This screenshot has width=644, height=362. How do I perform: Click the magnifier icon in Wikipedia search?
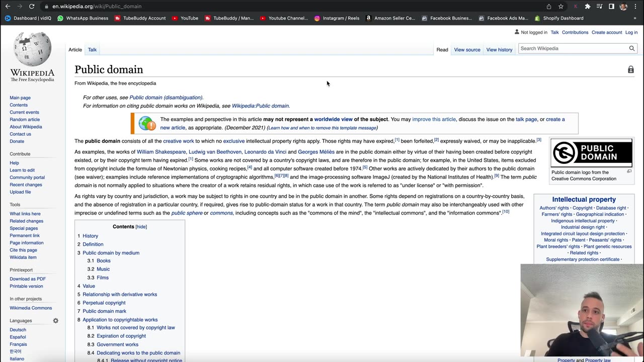click(x=632, y=49)
